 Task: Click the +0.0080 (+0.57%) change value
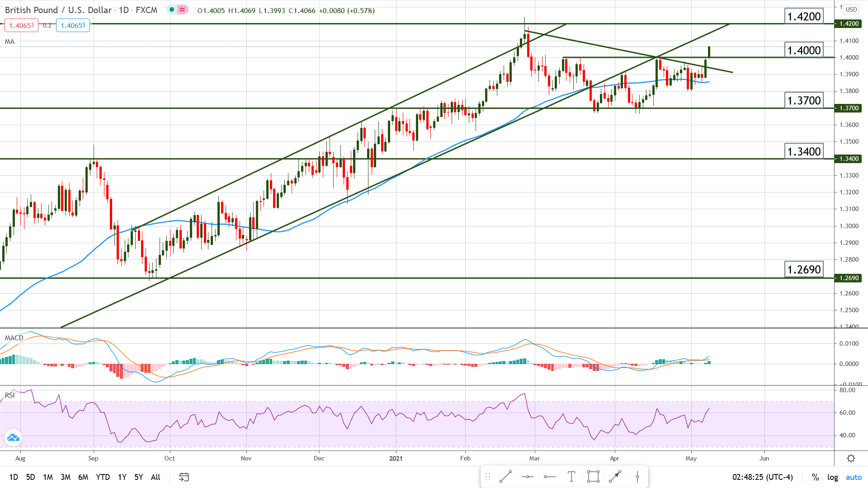347,10
